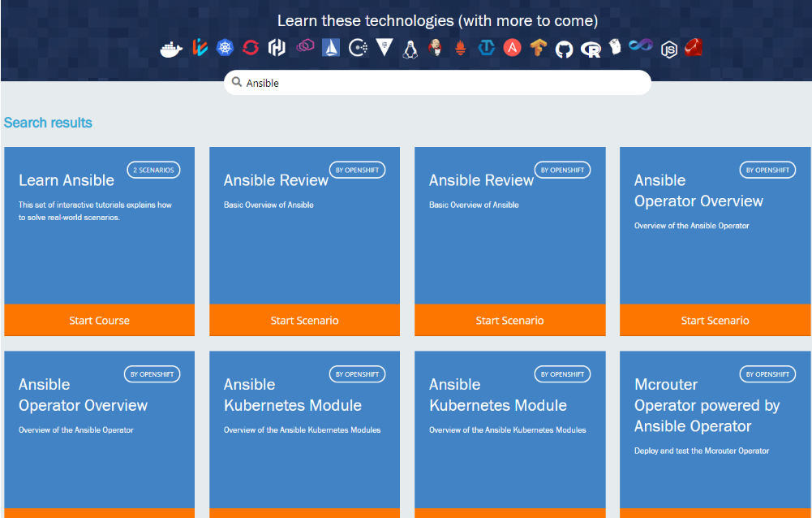
Task: Click the magnifier icon in search box
Action: point(237,82)
